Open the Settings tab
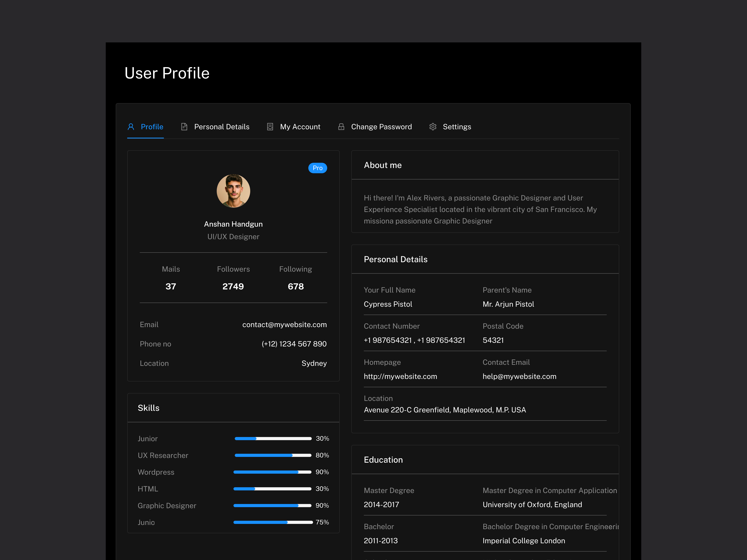The image size is (747, 560). tap(457, 127)
